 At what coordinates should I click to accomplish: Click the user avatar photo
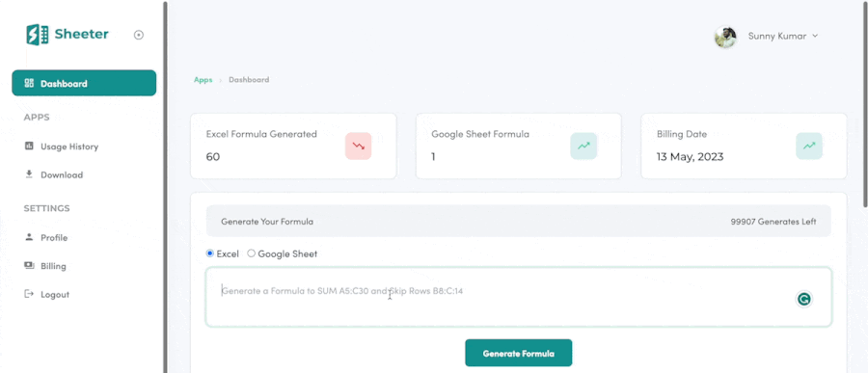(725, 37)
